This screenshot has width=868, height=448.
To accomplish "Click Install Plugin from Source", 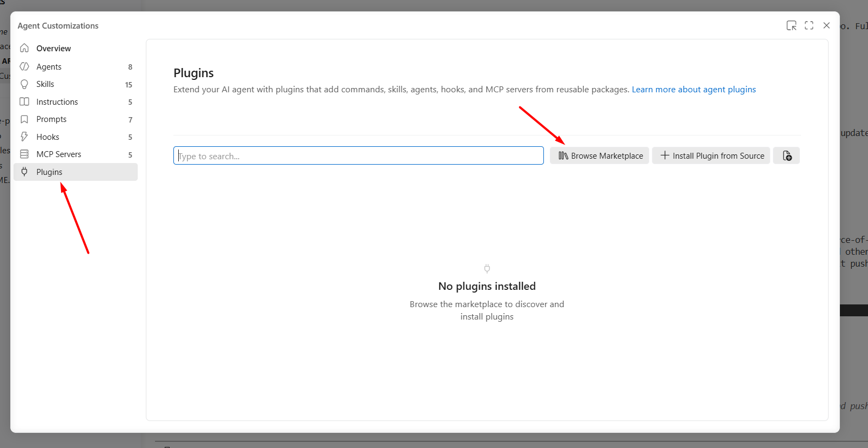I will (711, 155).
